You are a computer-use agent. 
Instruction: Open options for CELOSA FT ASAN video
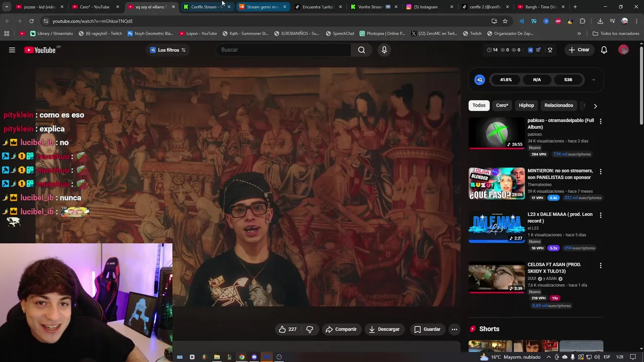[x=600, y=265]
